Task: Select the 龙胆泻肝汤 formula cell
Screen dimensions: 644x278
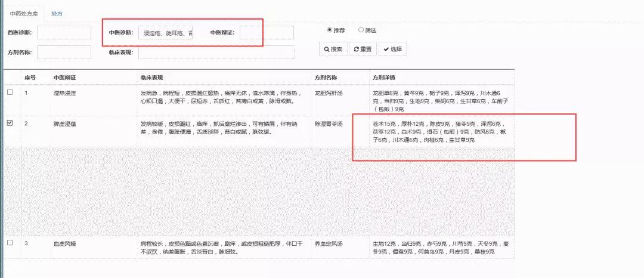Action: (x=329, y=94)
